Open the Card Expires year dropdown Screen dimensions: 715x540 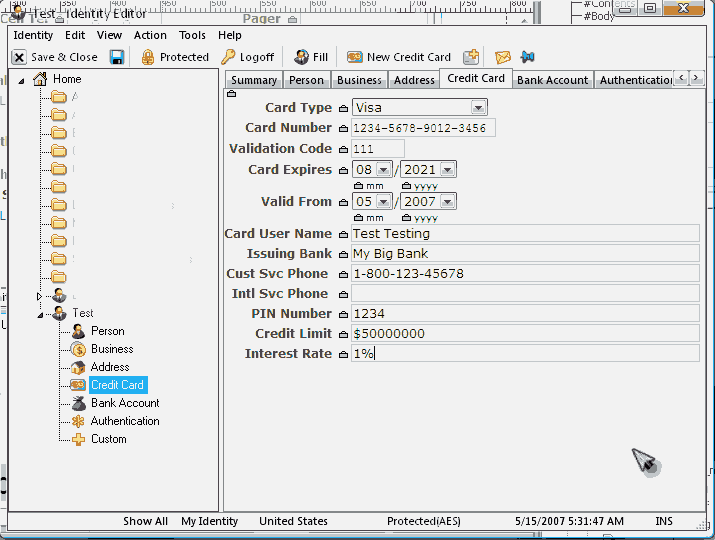tap(447, 170)
